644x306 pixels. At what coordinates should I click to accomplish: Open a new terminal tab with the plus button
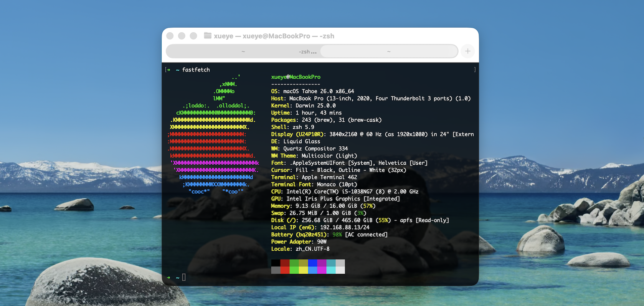click(x=467, y=51)
